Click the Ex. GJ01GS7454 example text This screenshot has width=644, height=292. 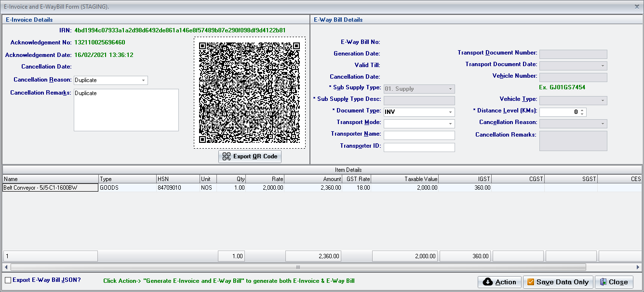tap(562, 87)
